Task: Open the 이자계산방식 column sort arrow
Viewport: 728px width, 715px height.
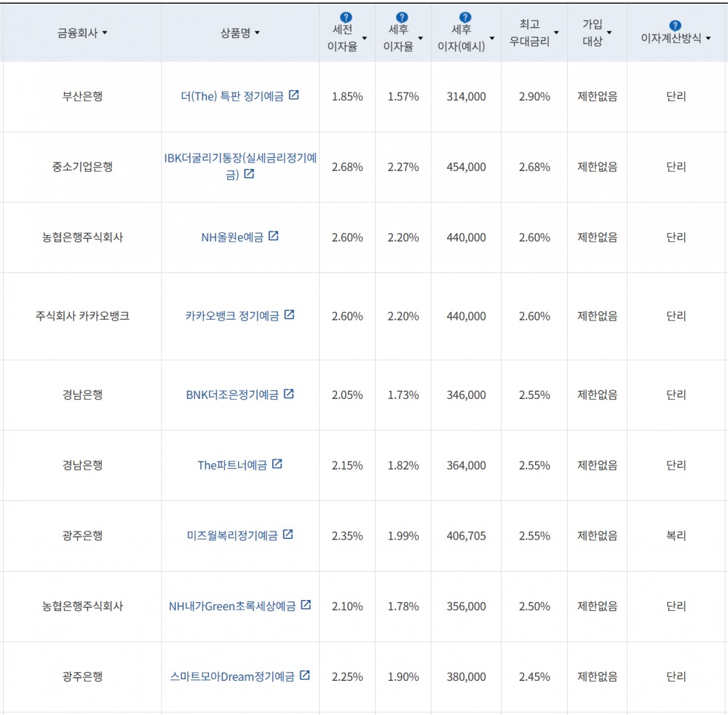Action: tap(708, 39)
